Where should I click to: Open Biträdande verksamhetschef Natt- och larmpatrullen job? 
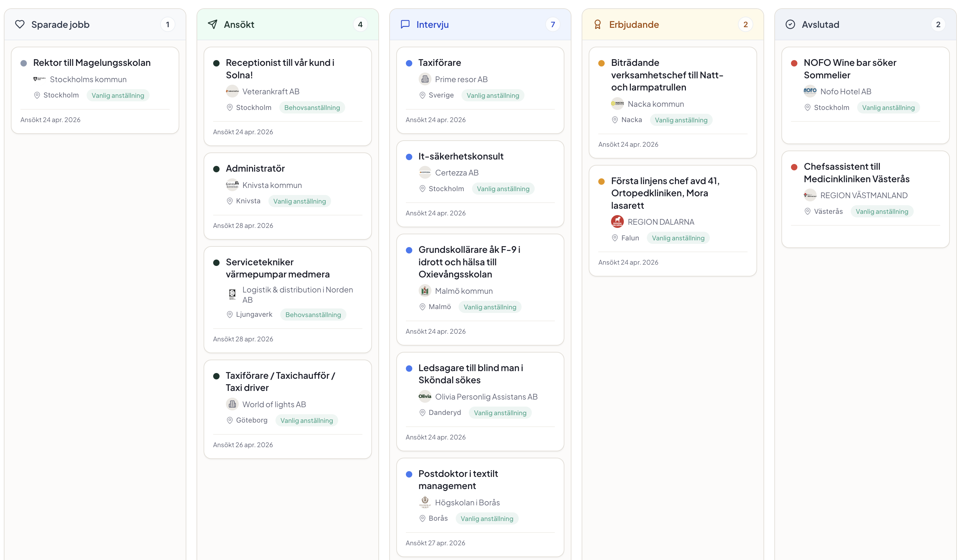[667, 75]
